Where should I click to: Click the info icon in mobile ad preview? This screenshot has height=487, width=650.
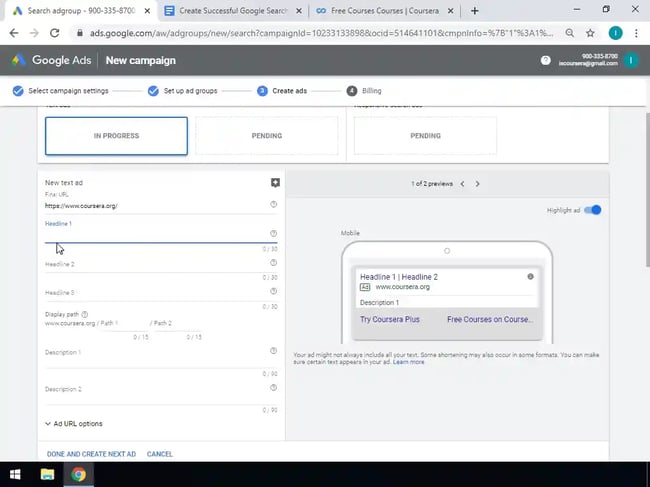pyautogui.click(x=530, y=276)
